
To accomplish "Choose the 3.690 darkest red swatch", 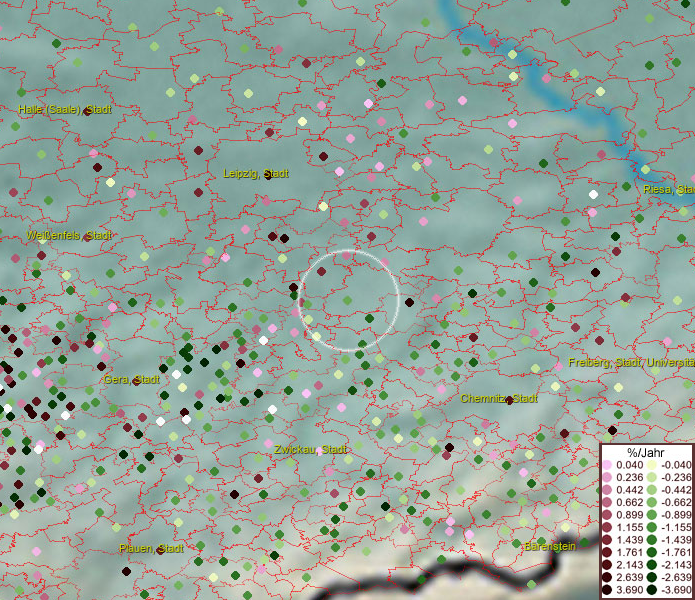I will (x=607, y=590).
